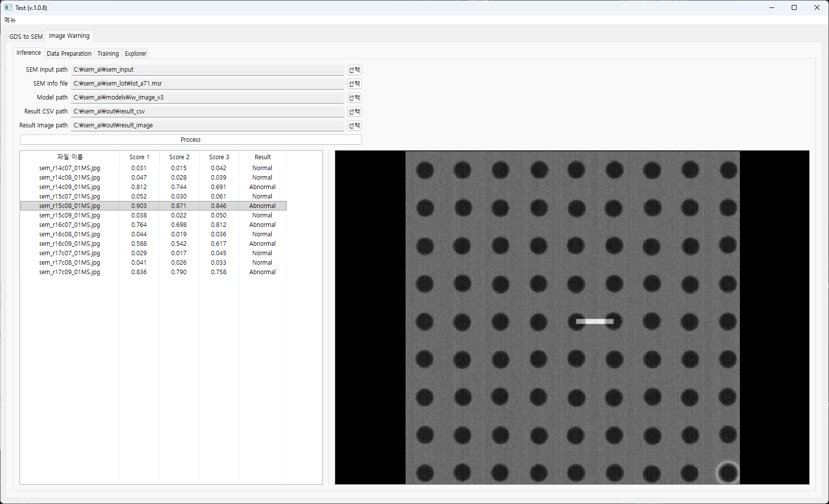Screen dimensions: 829x504
Task: Browse for Result CSV path with 선택
Action: [x=354, y=111]
